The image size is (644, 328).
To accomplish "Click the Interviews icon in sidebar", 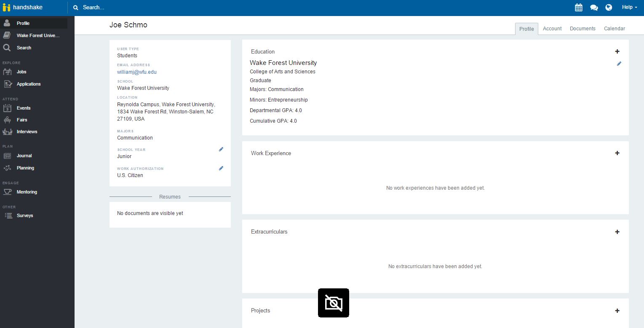I will (8, 132).
